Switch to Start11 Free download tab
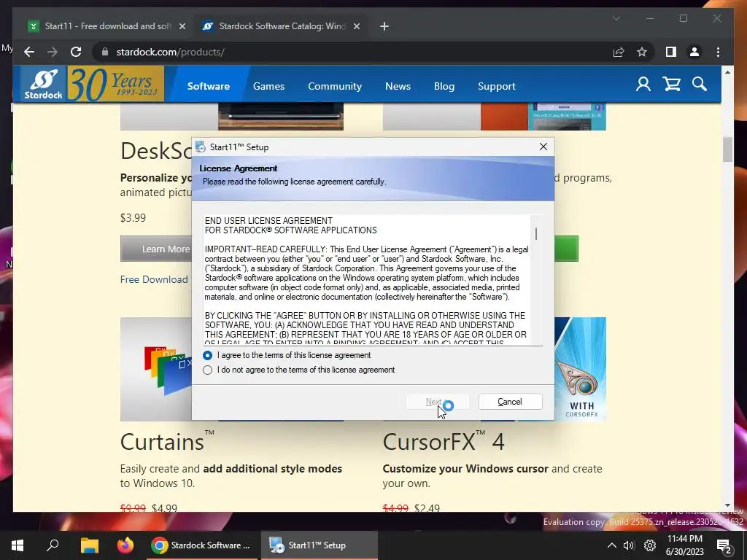 pos(107,26)
